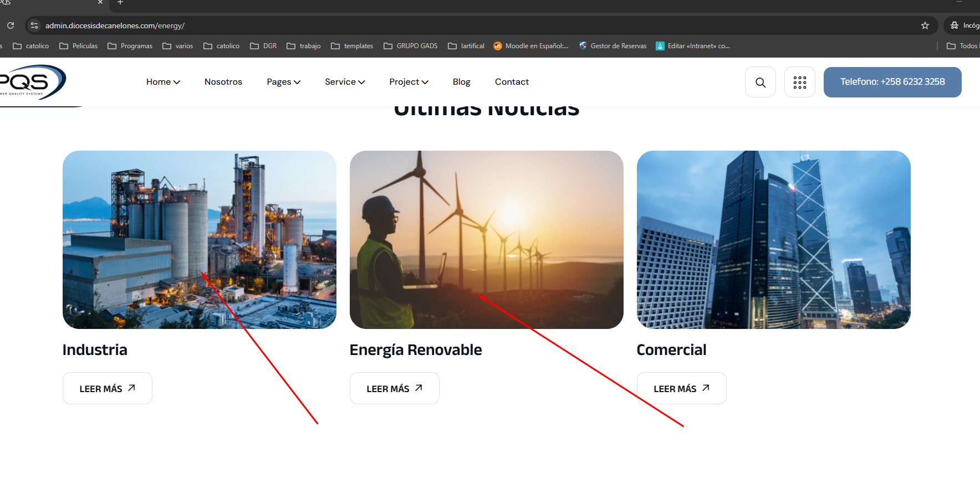
Task: Open the website search magnifier icon
Action: click(760, 82)
